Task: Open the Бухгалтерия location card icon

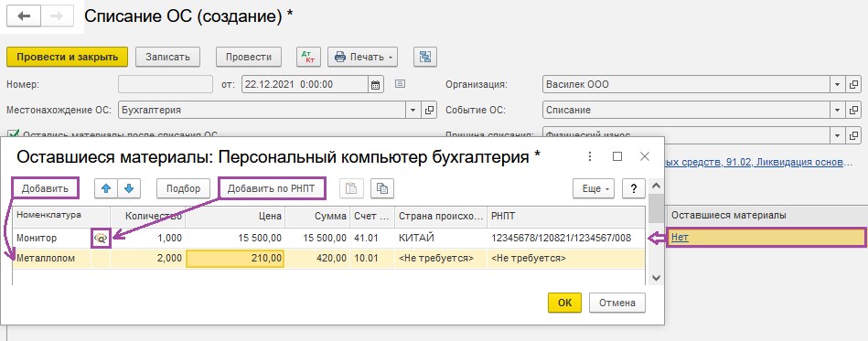Action: [429, 110]
